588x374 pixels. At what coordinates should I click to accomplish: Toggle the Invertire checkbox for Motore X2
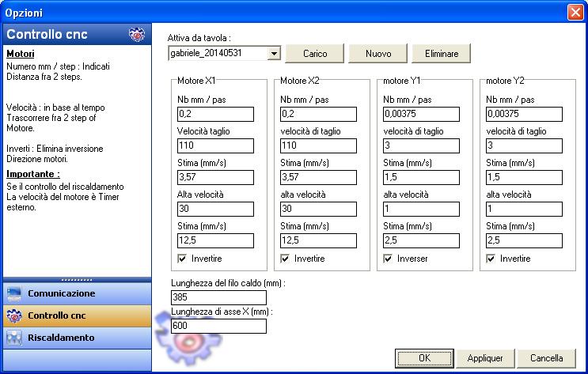point(286,259)
